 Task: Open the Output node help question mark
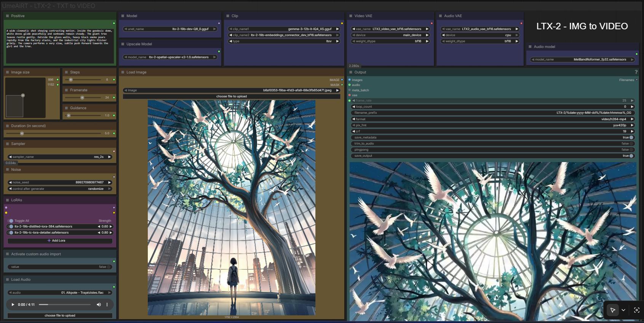tap(636, 72)
